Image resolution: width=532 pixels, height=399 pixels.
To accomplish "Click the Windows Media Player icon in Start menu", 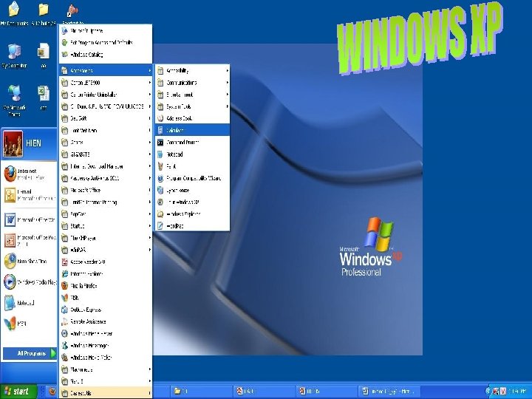I will point(10,282).
